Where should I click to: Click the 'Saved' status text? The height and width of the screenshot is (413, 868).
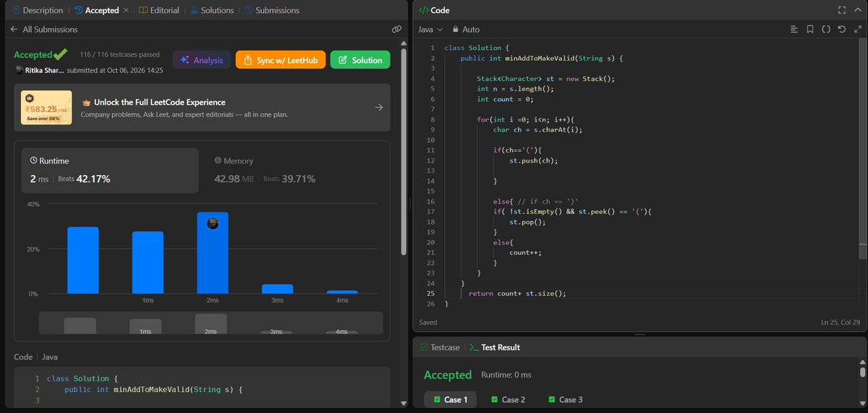click(428, 322)
